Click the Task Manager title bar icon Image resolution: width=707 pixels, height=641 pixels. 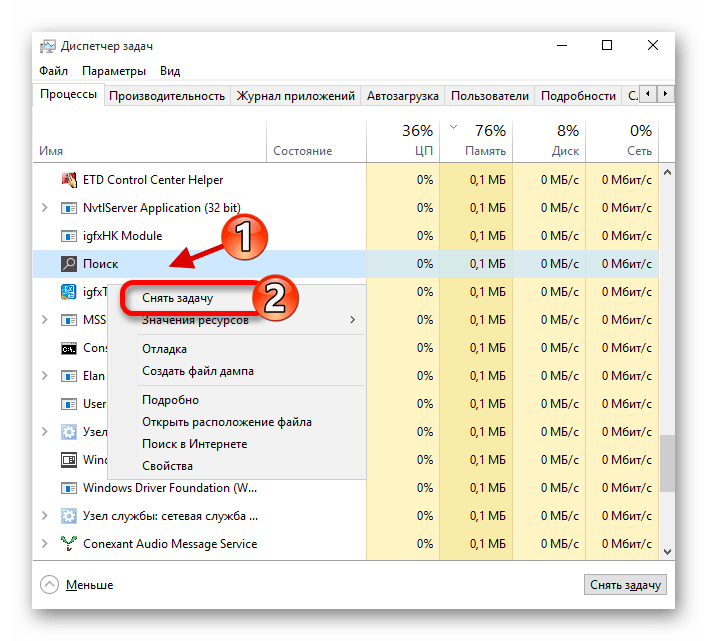point(48,46)
